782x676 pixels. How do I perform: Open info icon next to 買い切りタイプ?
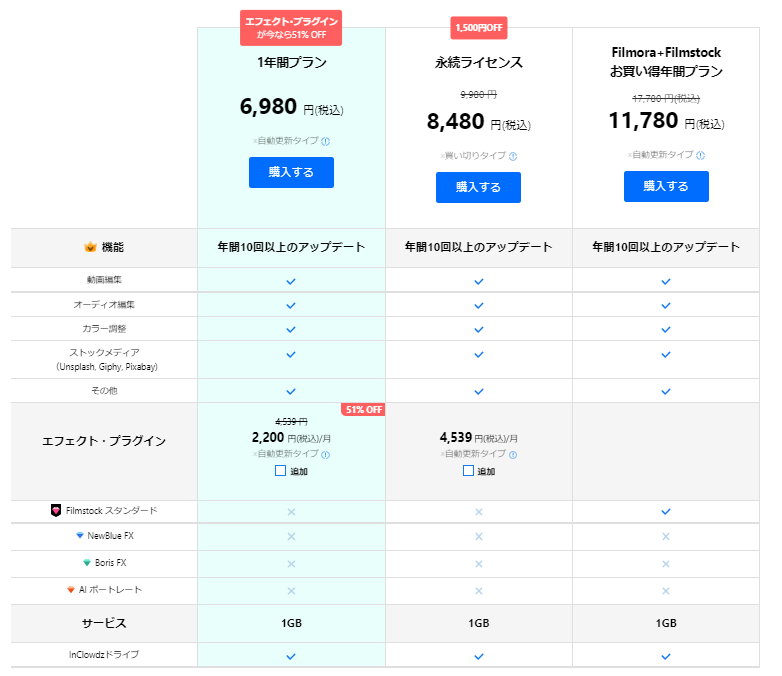point(513,156)
